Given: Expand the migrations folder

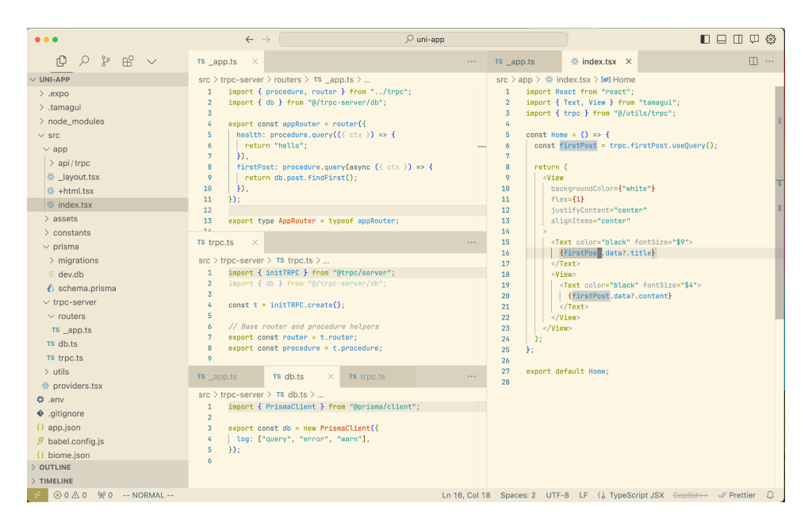Looking at the screenshot, I should point(108,260).
